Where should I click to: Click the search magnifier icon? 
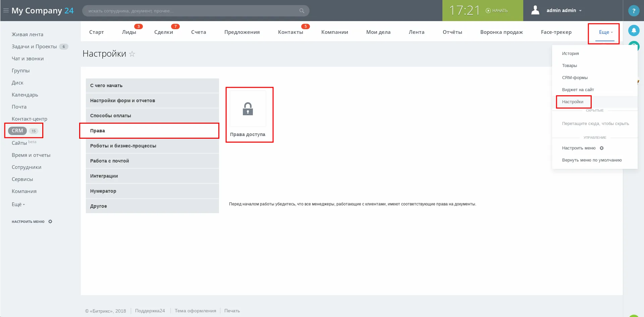point(302,11)
